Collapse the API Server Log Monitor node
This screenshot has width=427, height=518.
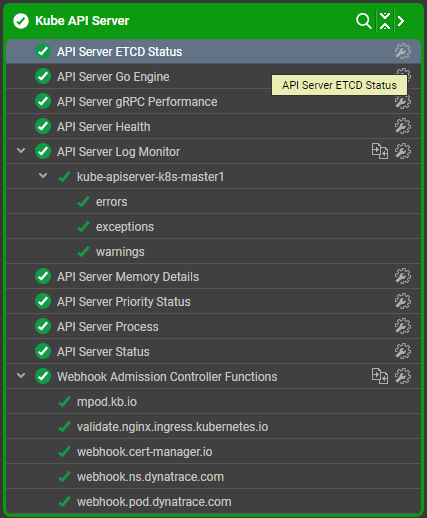[x=21, y=151]
